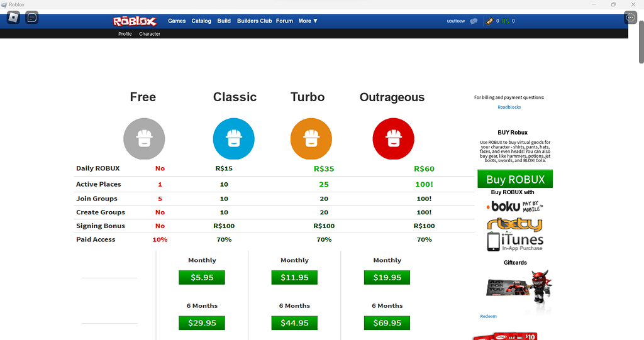Click the page's vertical scrollbar thumb
The height and width of the screenshot is (340, 644).
coord(641,44)
